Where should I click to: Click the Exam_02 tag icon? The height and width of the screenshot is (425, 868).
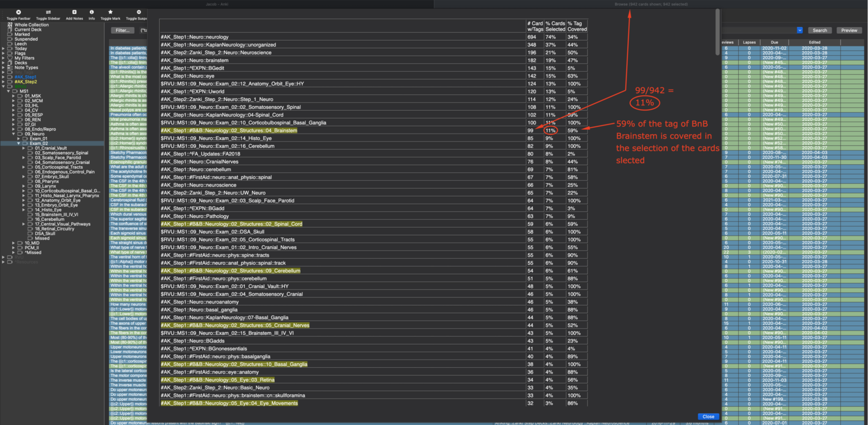pyautogui.click(x=25, y=144)
